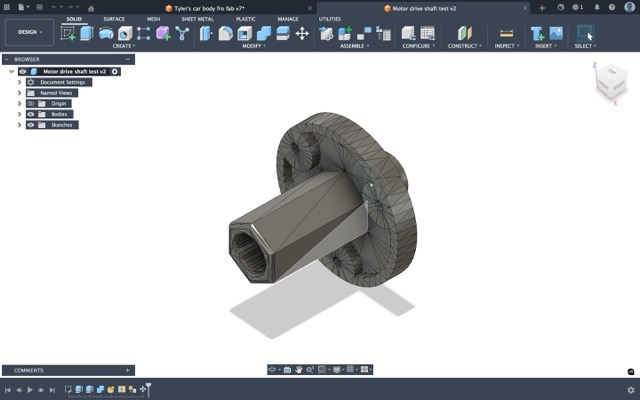This screenshot has height=400, width=640.
Task: Select the Hole tool
Action: [x=125, y=33]
